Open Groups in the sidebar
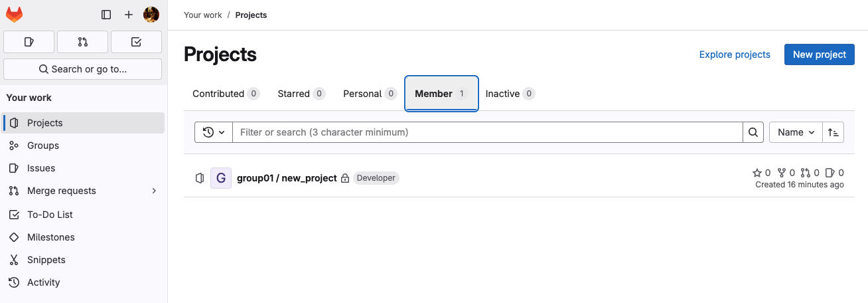868x303 pixels. (x=43, y=146)
